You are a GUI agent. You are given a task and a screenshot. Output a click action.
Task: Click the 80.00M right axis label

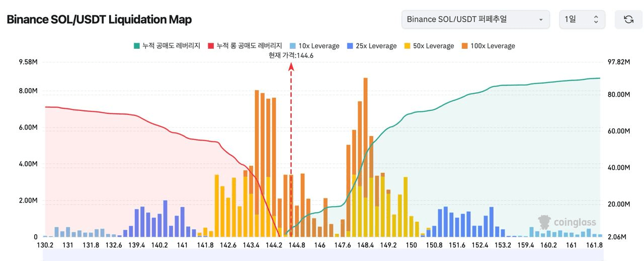coord(619,94)
